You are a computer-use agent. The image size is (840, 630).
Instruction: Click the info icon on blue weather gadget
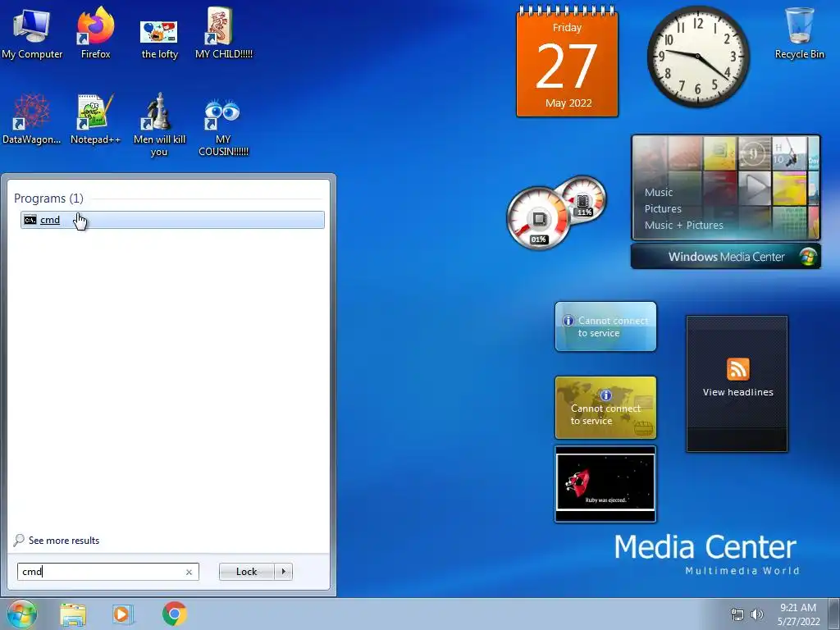[568, 321]
